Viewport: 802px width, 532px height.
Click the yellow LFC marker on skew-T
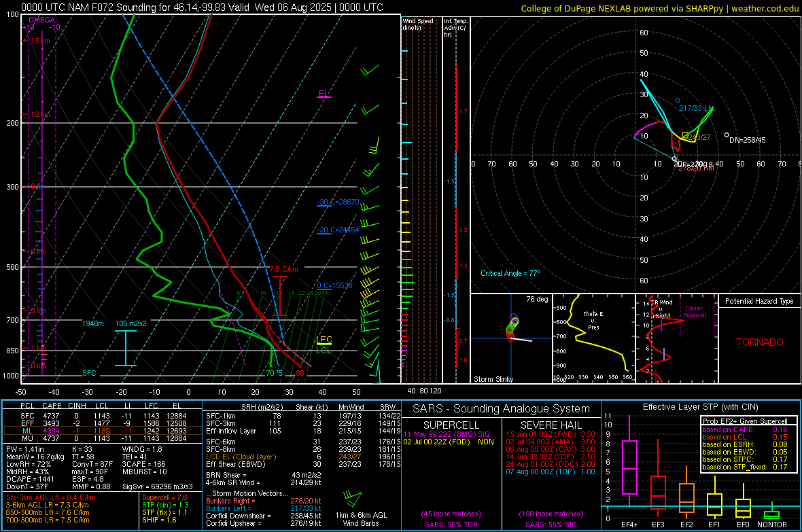(x=324, y=340)
